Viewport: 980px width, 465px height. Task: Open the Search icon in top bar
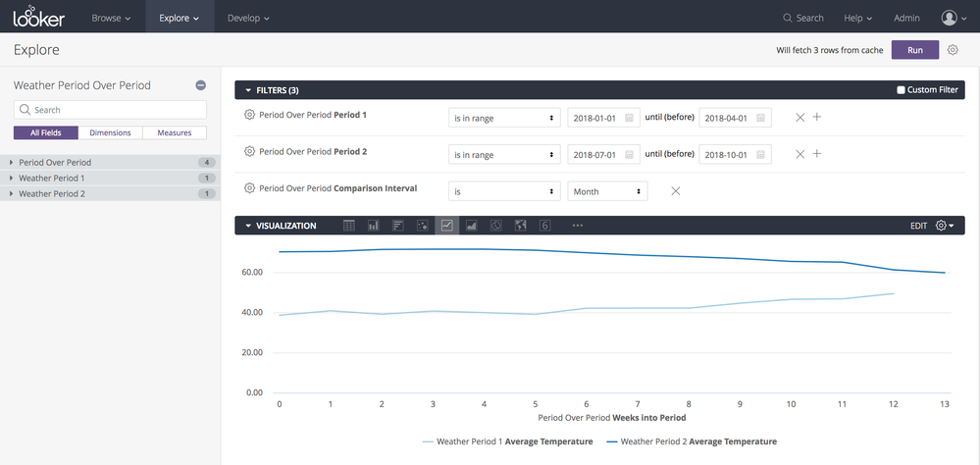tap(788, 18)
